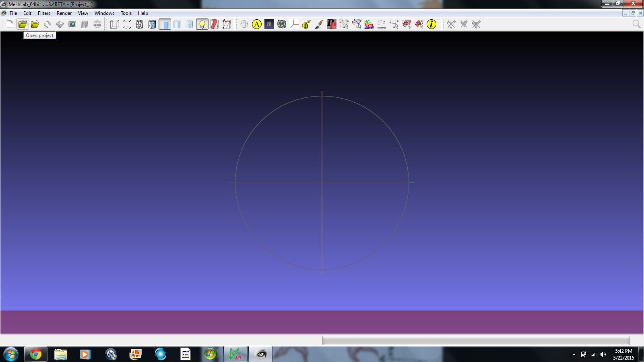
Task: Open the View menu
Action: 83,13
